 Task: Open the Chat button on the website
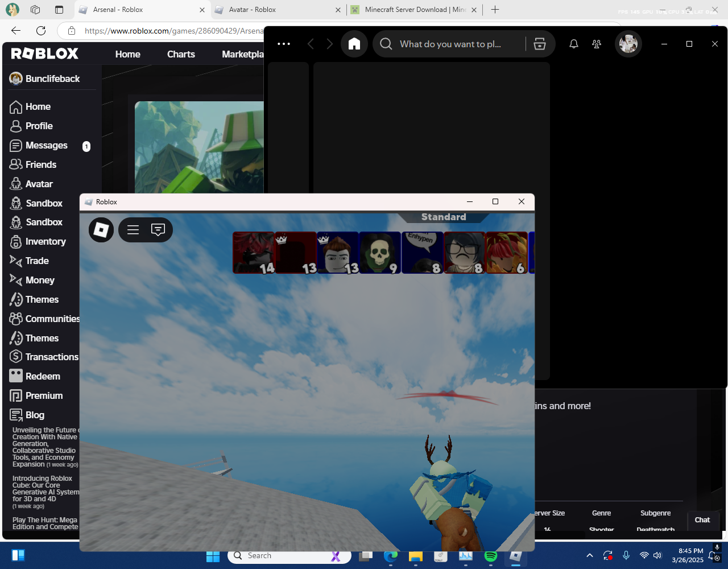click(702, 519)
